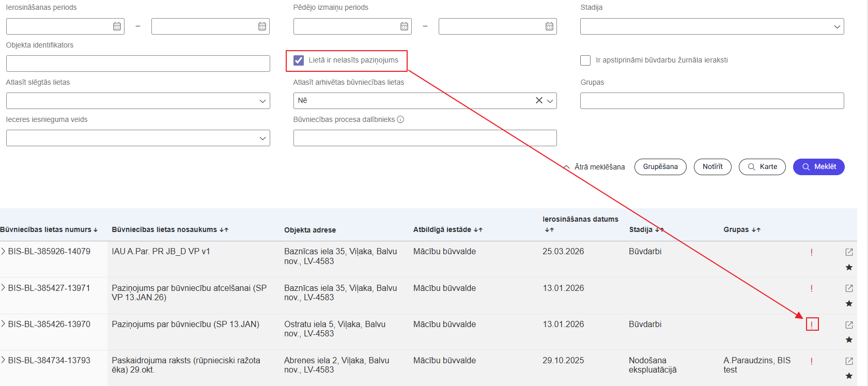
Task: Mark BIS-BL-385926-14079 as favorite with star
Action: [849, 267]
